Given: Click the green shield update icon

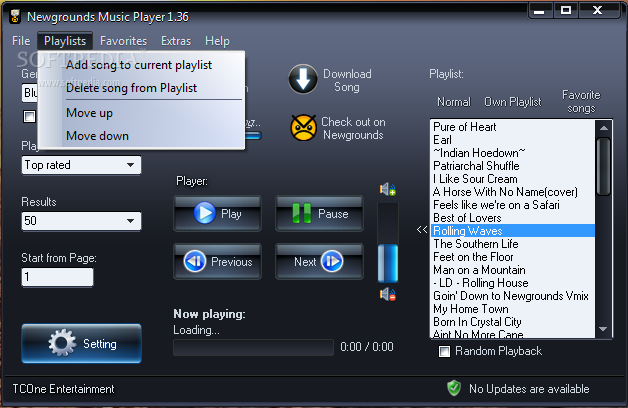Looking at the screenshot, I should coord(454,388).
